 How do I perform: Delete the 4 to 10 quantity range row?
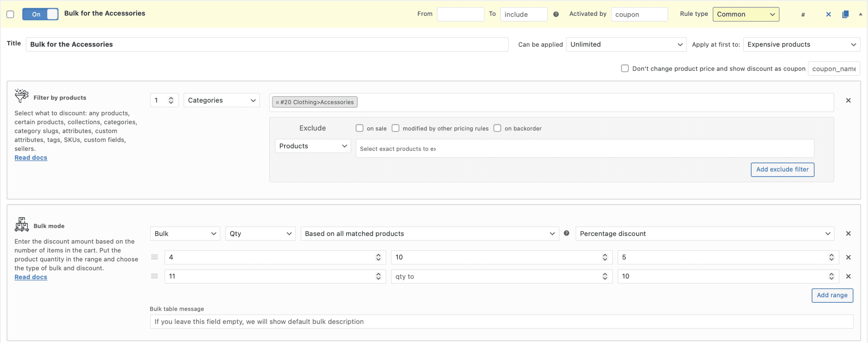(848, 257)
